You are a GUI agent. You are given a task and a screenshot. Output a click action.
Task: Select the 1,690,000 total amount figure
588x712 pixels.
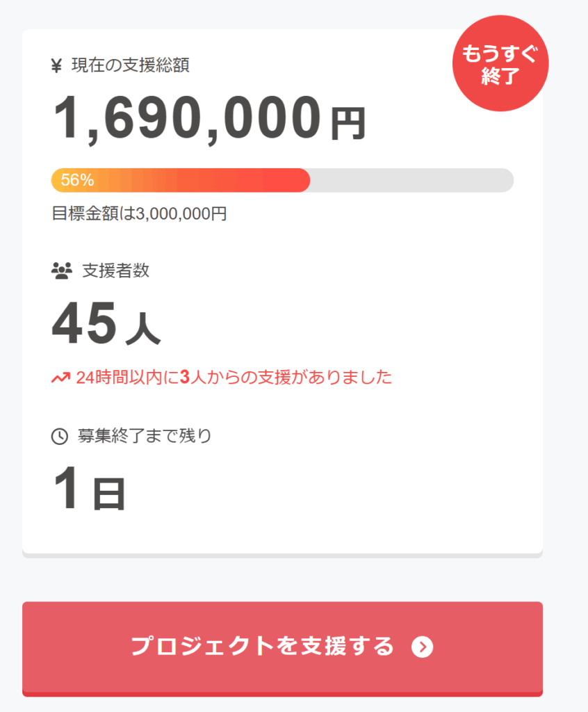pos(188,118)
